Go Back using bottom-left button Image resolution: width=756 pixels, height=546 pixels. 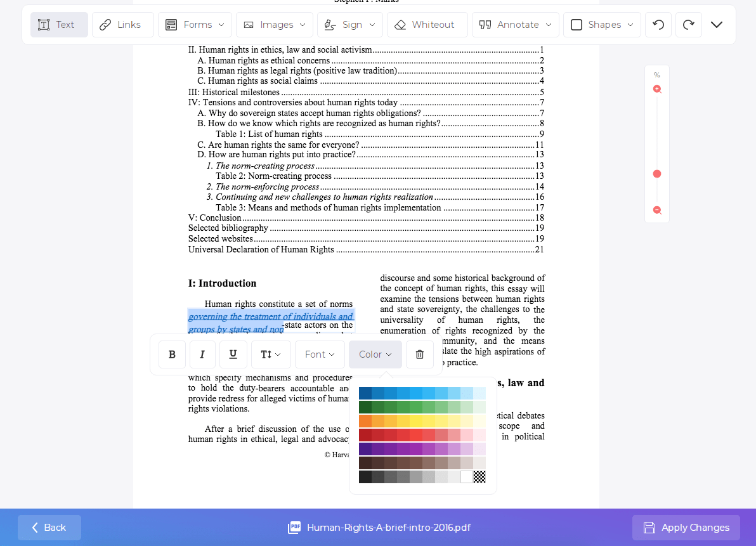(x=49, y=528)
